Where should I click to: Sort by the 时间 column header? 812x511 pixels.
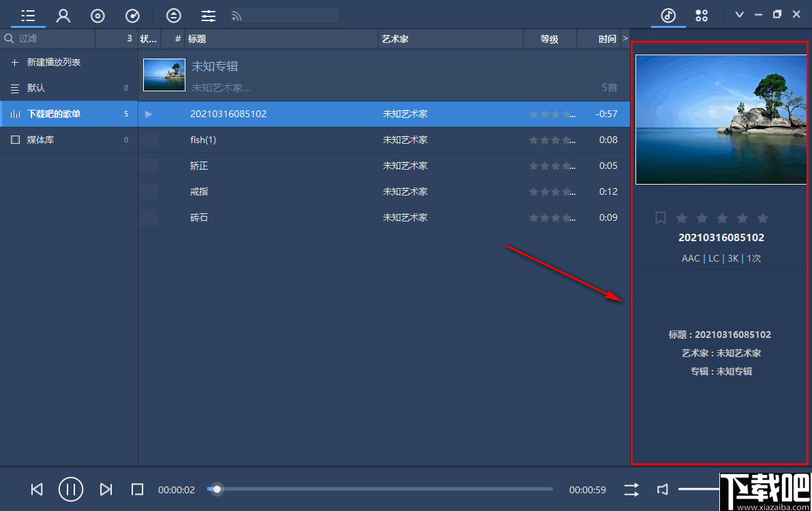[x=599, y=39]
